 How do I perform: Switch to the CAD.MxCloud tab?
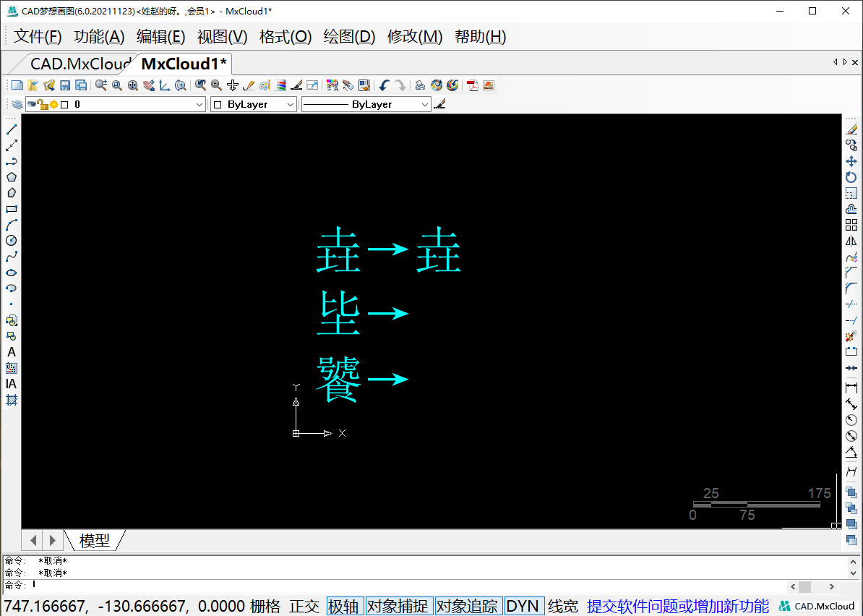75,64
